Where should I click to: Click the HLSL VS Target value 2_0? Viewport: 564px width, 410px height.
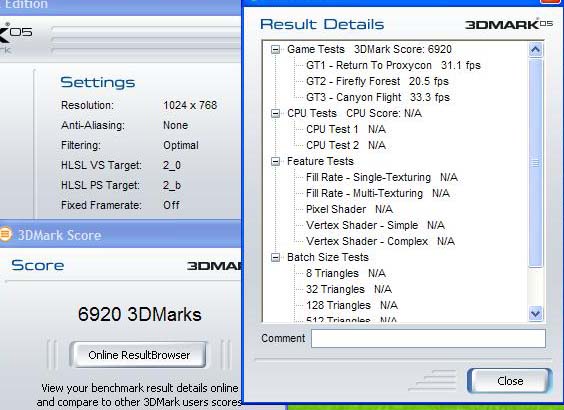[172, 165]
